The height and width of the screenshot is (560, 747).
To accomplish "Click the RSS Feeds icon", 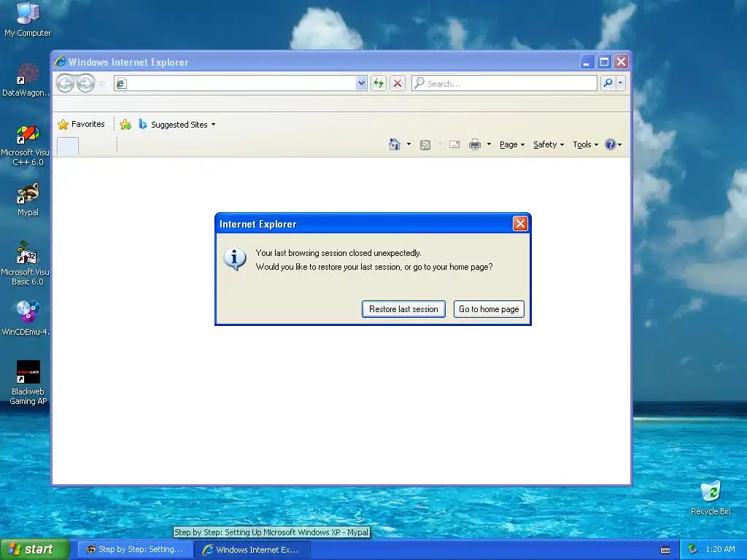I will coord(425,145).
